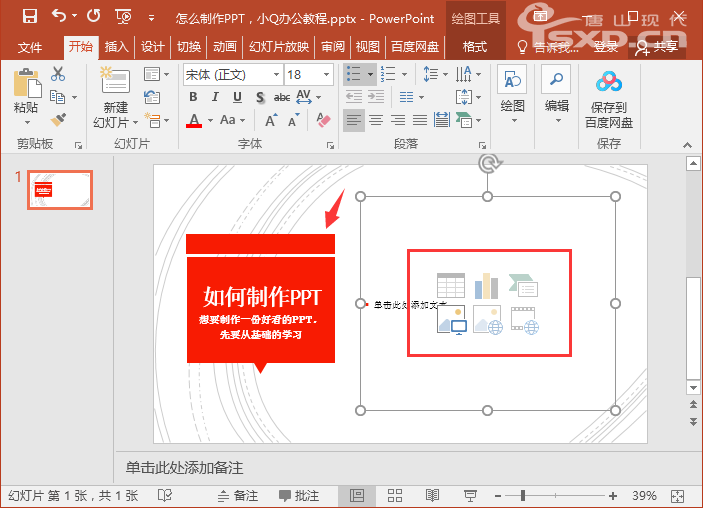This screenshot has height=508, width=703.
Task: Click Increase List Level icon
Action: click(x=376, y=97)
